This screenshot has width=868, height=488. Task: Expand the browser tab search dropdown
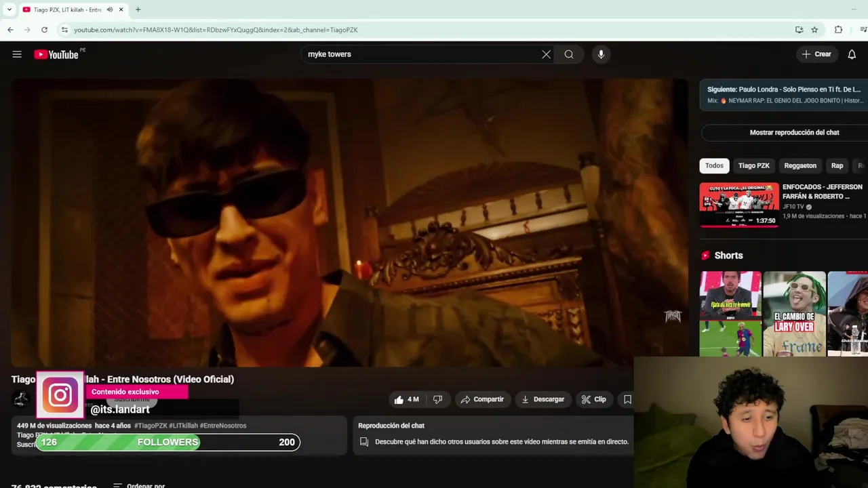point(9,9)
